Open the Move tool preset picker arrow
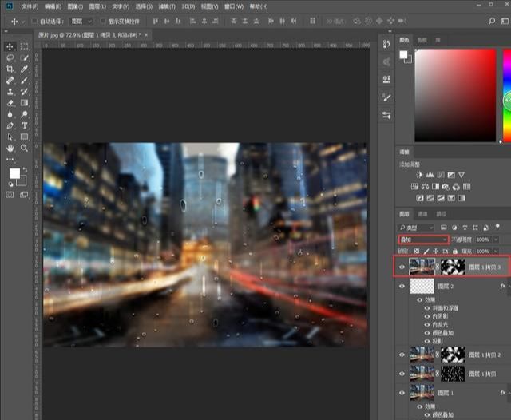The height and width of the screenshot is (420, 511). click(x=23, y=22)
